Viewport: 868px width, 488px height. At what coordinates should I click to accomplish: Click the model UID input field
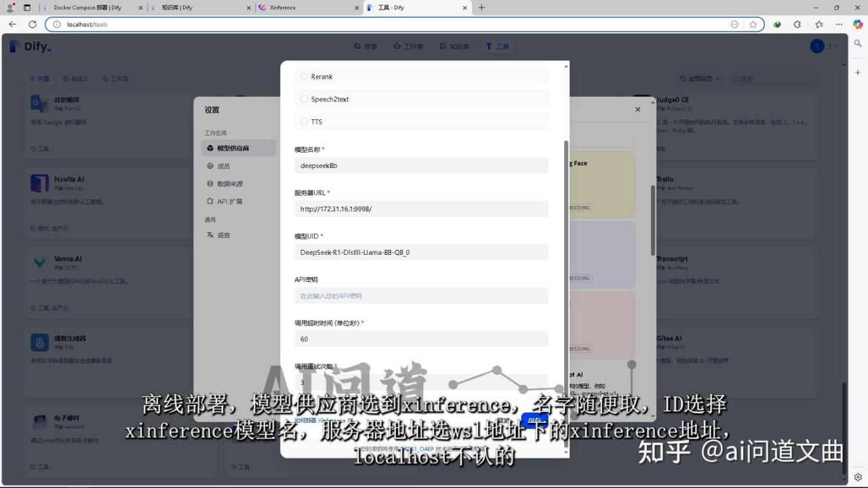[x=421, y=252]
